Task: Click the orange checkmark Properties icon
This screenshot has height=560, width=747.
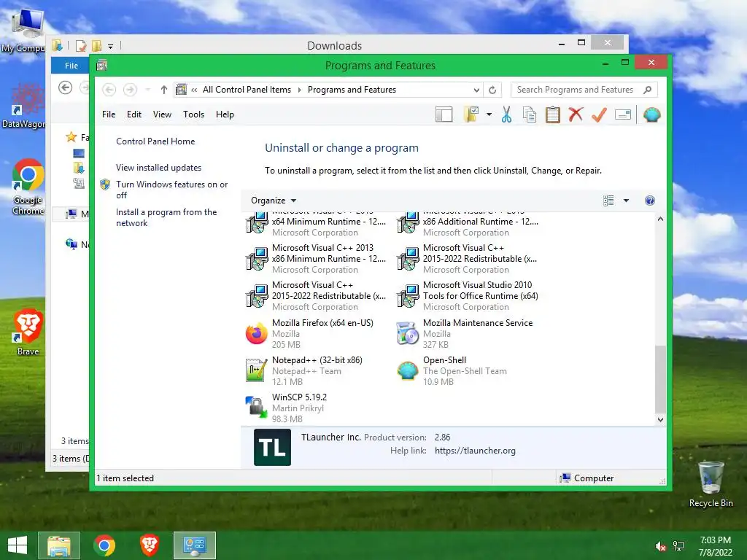Action: pyautogui.click(x=600, y=114)
